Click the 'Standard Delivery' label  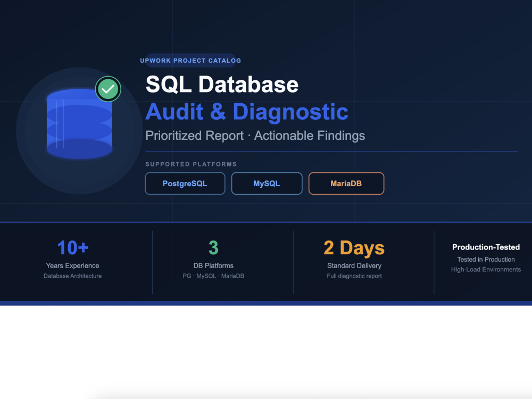point(354,265)
